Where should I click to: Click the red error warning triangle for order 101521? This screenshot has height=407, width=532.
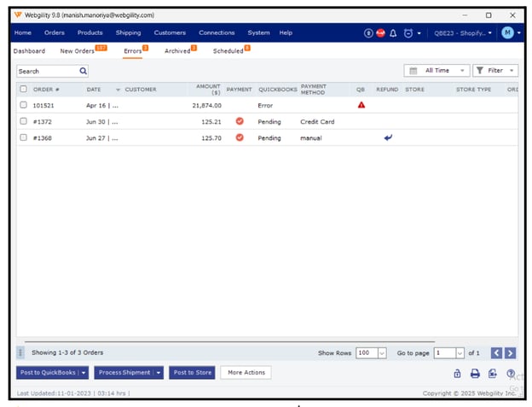coord(361,105)
